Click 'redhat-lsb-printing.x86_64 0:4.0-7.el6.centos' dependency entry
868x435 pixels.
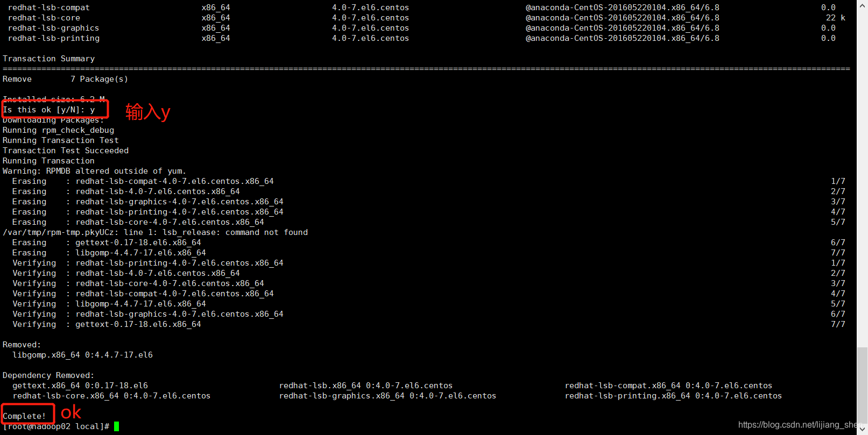point(673,396)
